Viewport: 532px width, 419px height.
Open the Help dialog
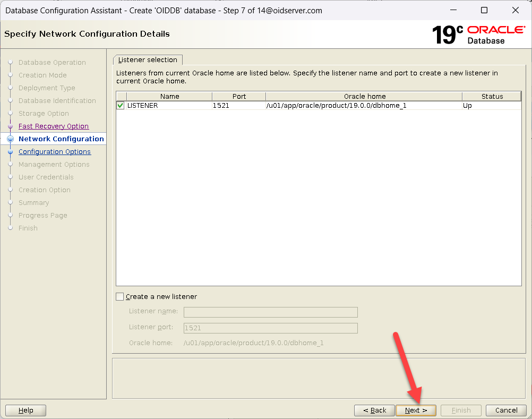click(x=25, y=410)
